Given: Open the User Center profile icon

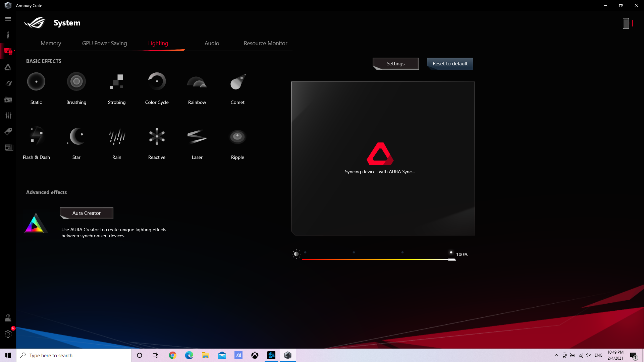Looking at the screenshot, I should pos(8,318).
